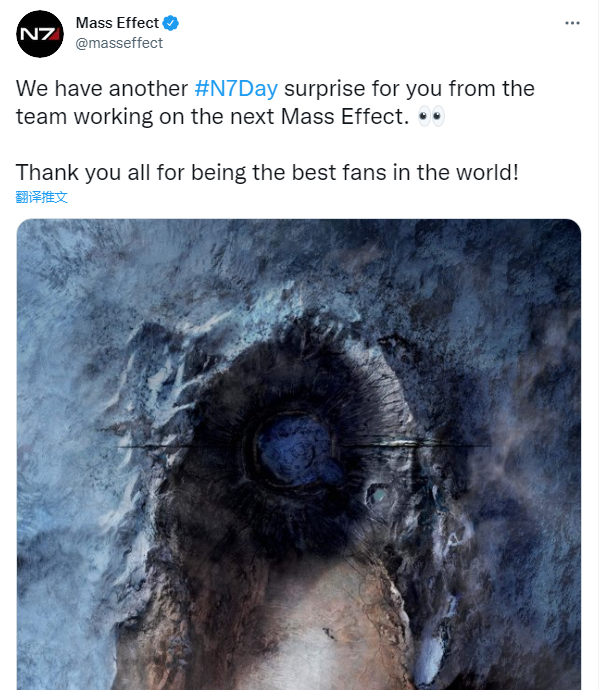This screenshot has width=602, height=690.
Task: Open the three-dot more options menu
Action: 572,23
